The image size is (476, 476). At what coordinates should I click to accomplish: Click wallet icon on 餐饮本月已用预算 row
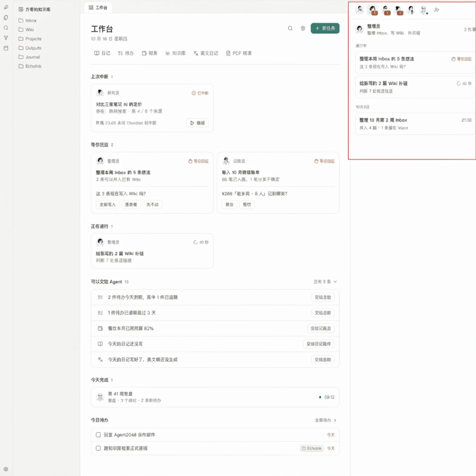[x=100, y=328]
